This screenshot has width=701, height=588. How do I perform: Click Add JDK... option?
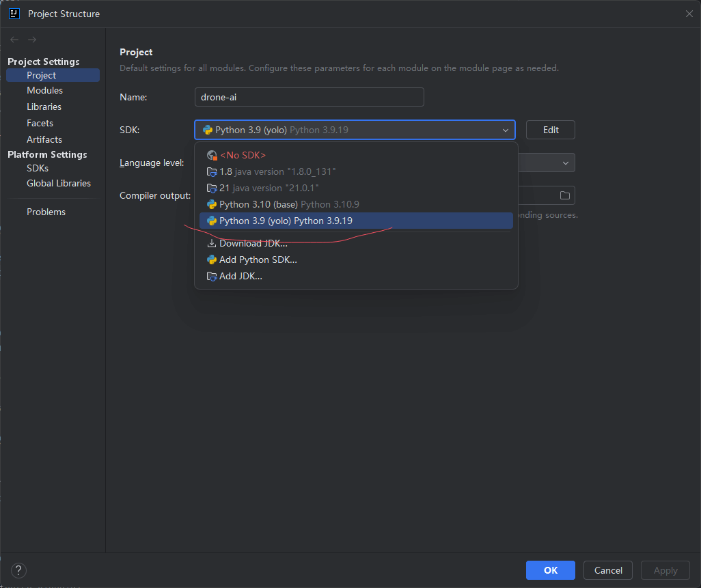pos(240,276)
